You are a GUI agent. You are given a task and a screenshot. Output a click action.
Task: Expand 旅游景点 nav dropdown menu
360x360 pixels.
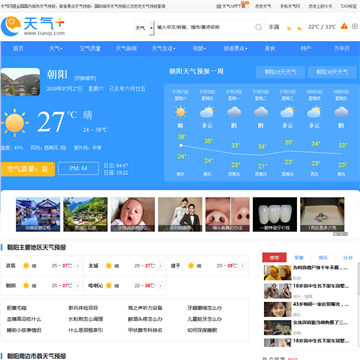coord(235,49)
